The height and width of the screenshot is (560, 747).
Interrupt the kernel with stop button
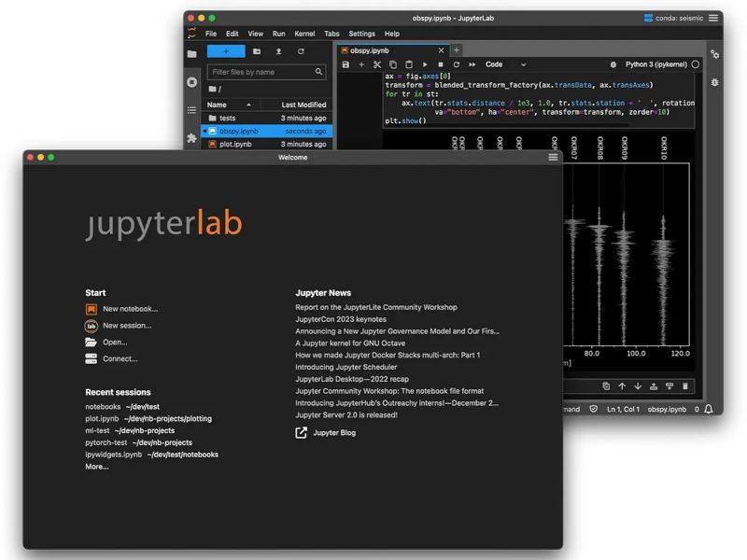click(441, 64)
